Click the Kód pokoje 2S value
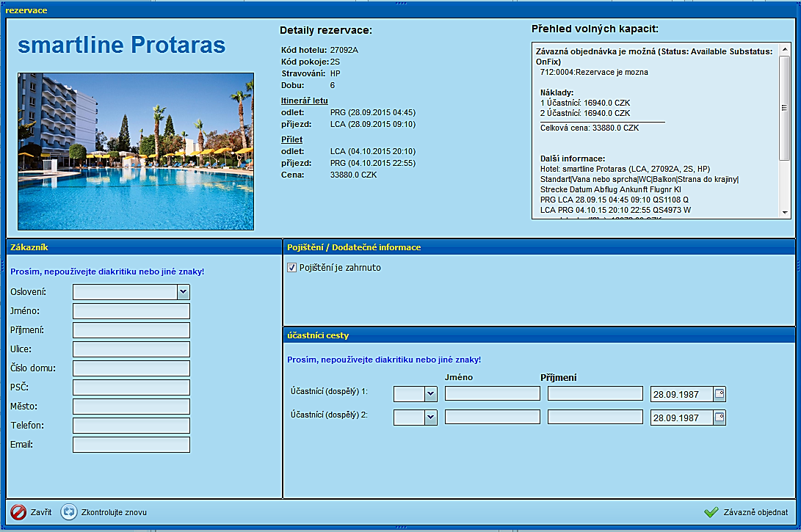The width and height of the screenshot is (801, 532). point(335,62)
